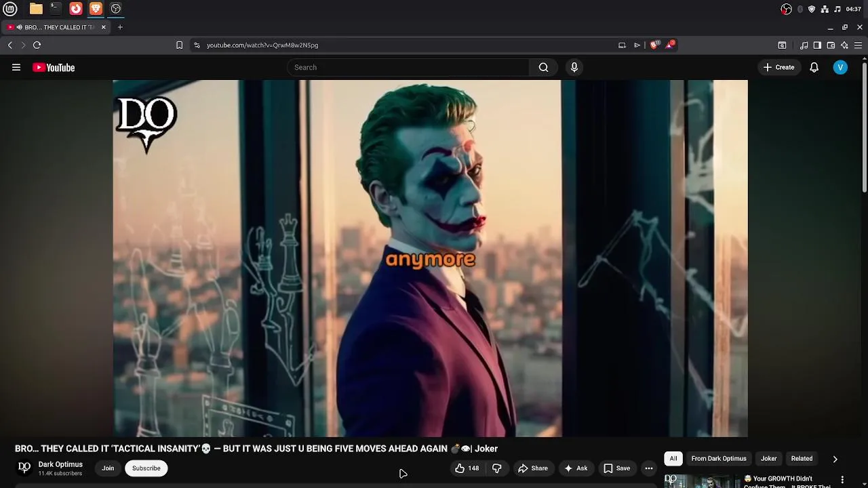Save video to playlist
This screenshot has height=488, width=868.
[x=616, y=468]
